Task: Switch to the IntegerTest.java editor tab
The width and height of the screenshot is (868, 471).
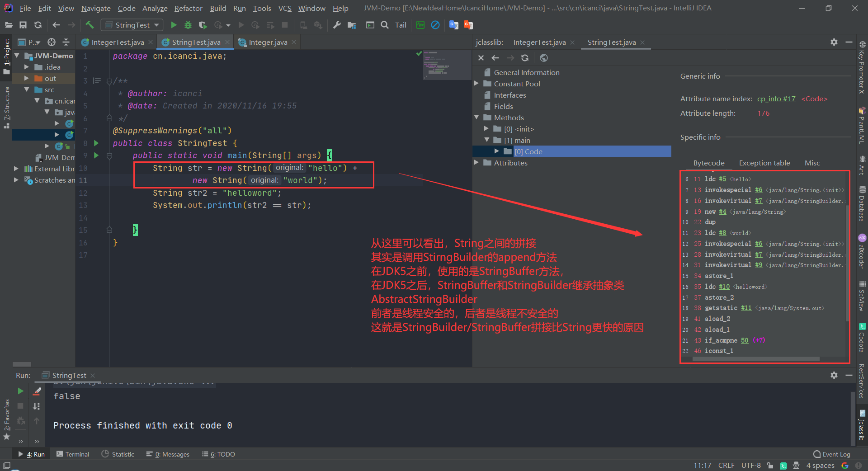Action: [118, 42]
